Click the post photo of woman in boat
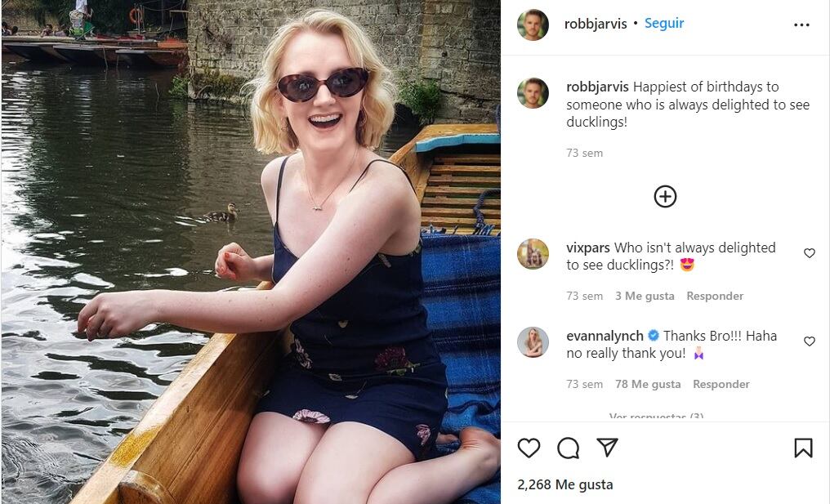Screen dimensions: 830x504 click(250, 252)
